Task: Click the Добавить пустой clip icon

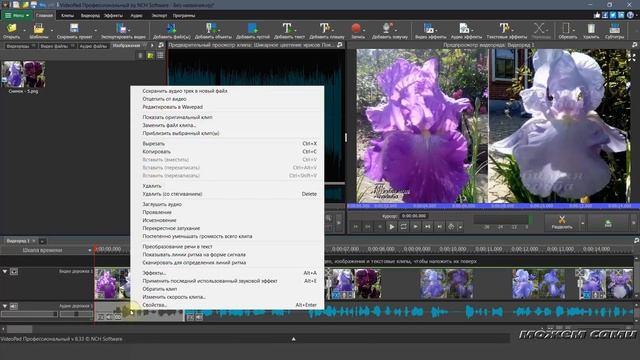Action: click(252, 28)
